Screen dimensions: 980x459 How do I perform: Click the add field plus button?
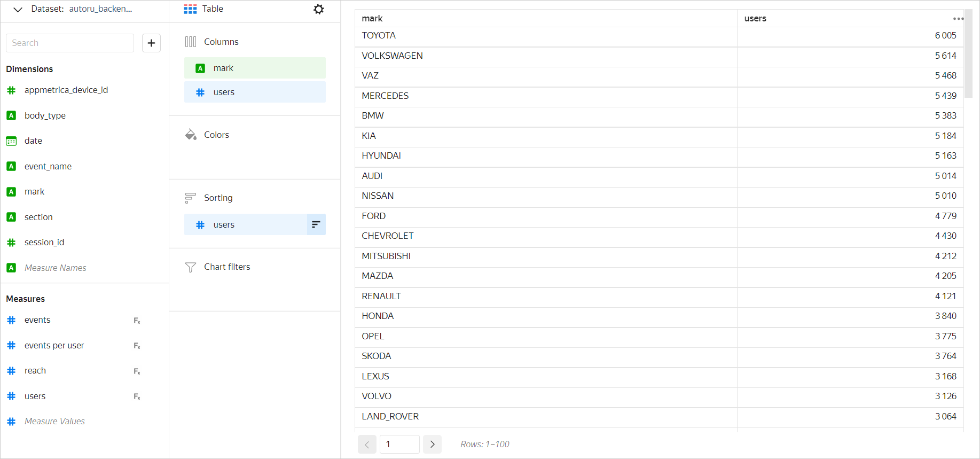point(151,43)
